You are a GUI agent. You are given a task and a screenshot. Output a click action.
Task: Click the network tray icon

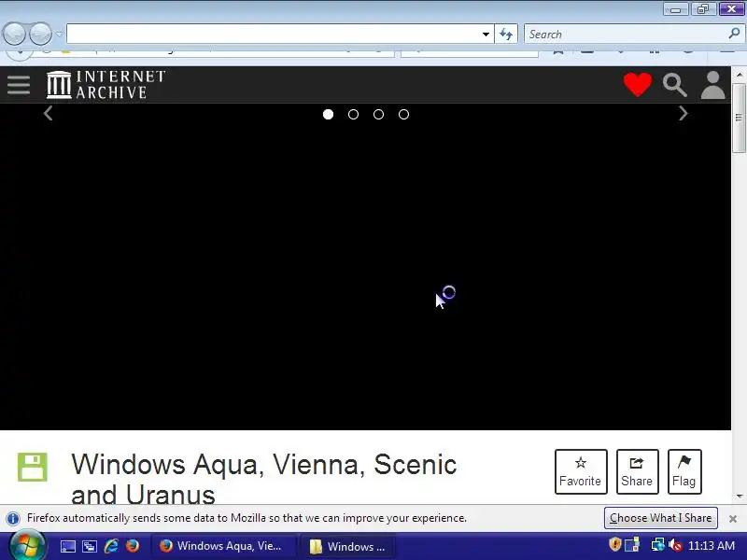click(x=657, y=545)
